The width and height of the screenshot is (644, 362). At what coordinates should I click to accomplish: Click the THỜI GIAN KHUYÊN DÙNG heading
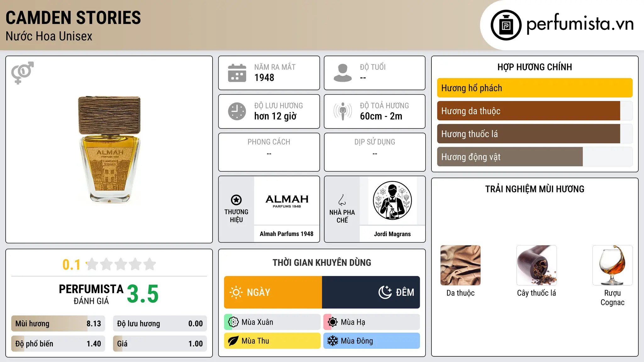pyautogui.click(x=322, y=262)
